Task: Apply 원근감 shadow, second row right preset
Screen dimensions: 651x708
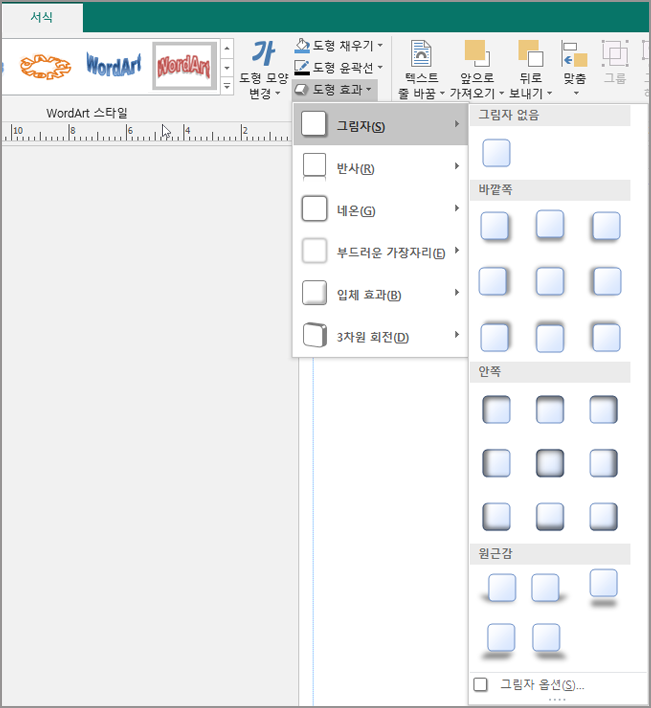Action: point(547,640)
